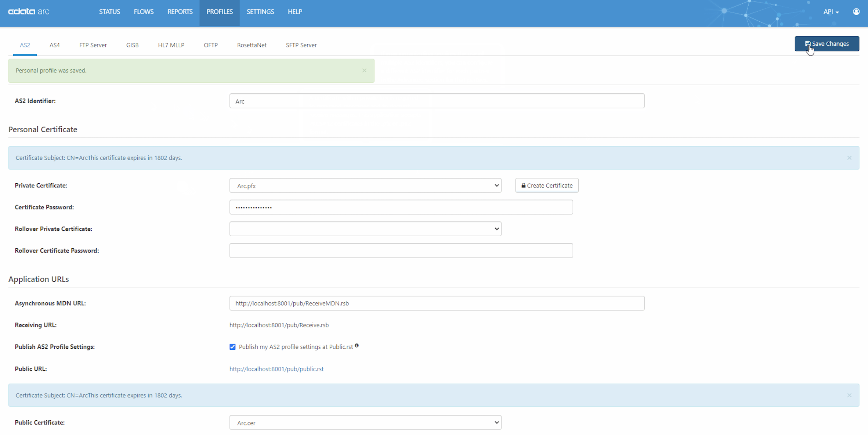Click the AS2 Identifier input field
868x435 pixels.
[x=437, y=101]
